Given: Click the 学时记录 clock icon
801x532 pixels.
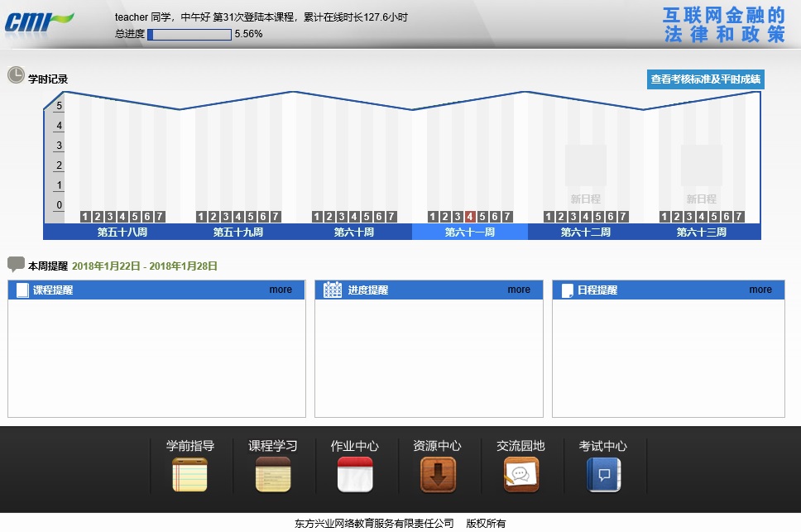Looking at the screenshot, I should click(x=16, y=75).
